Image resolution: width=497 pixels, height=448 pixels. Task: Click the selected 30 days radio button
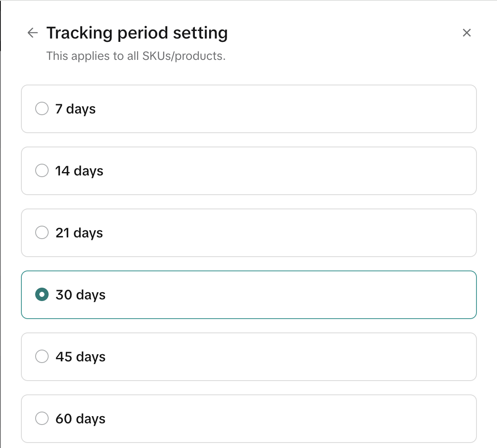point(42,294)
